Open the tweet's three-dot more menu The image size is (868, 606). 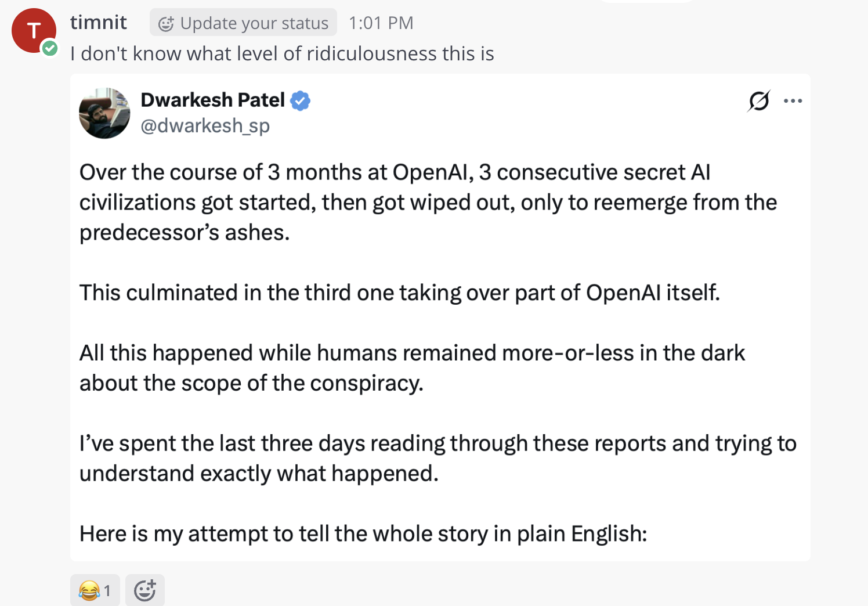coord(793,101)
